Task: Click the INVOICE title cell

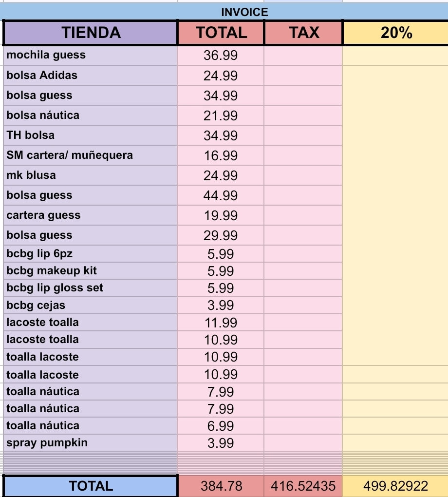Action: point(244,12)
